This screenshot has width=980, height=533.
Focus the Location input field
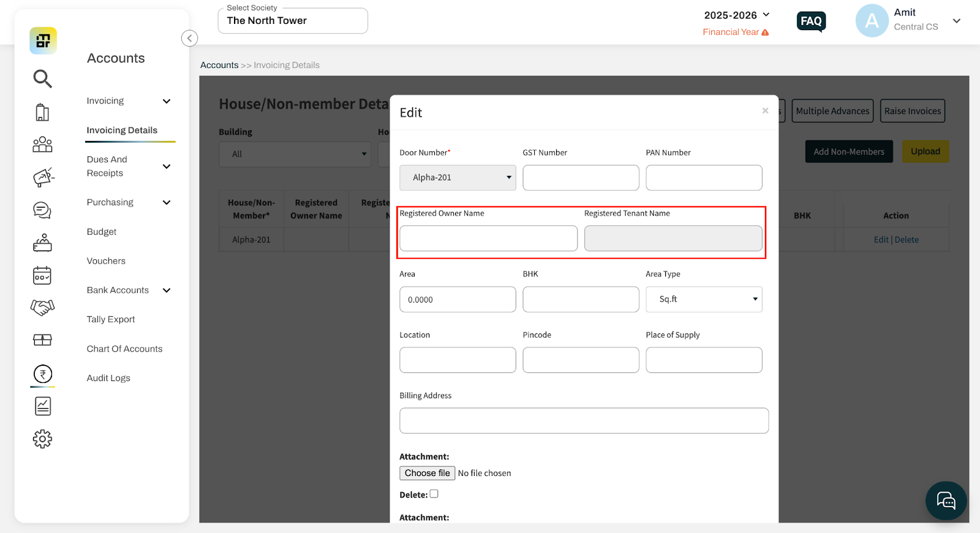coord(458,360)
